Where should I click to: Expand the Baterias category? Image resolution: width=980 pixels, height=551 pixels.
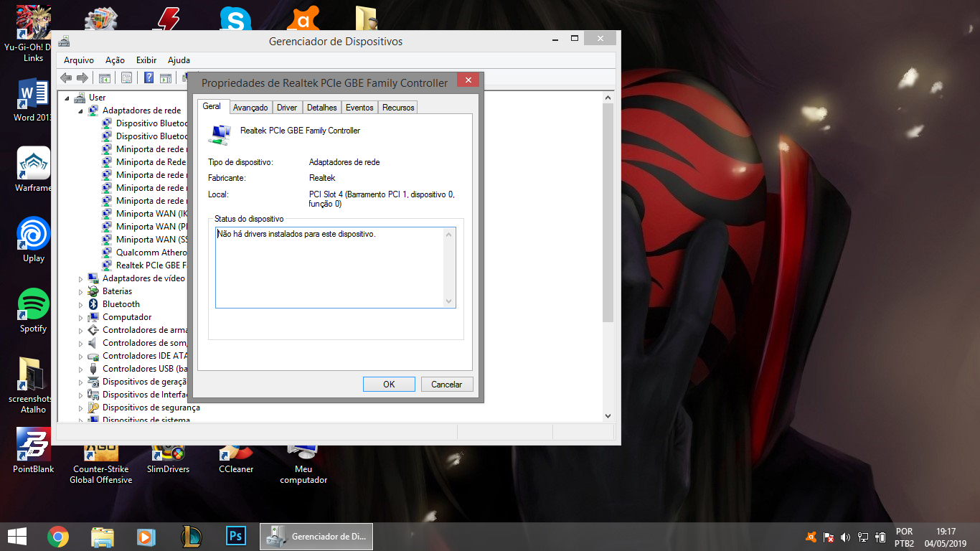(81, 291)
